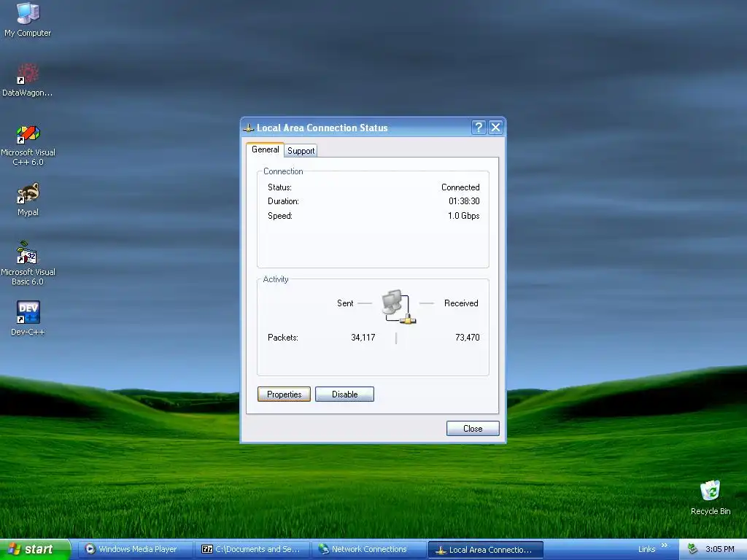The width and height of the screenshot is (747, 560).
Task: Click the received packets value 73,470
Action: coord(468,337)
